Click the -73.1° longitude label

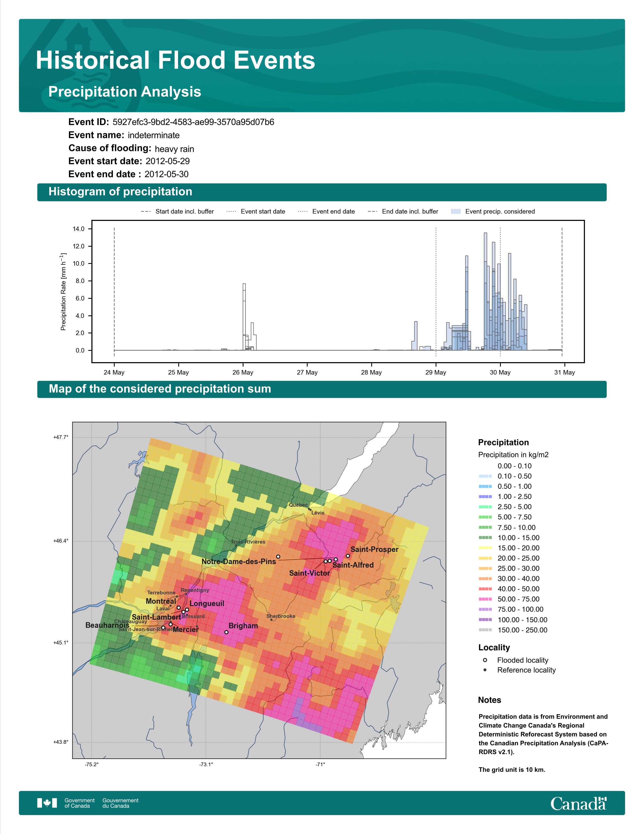(x=206, y=764)
